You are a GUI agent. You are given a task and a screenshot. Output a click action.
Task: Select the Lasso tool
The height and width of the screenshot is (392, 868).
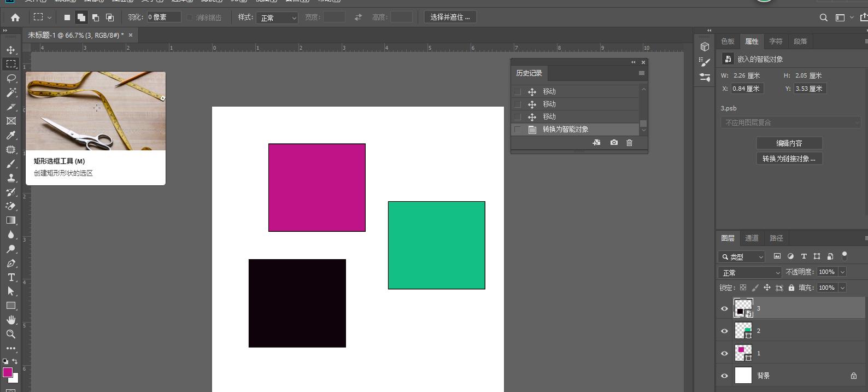[x=11, y=78]
